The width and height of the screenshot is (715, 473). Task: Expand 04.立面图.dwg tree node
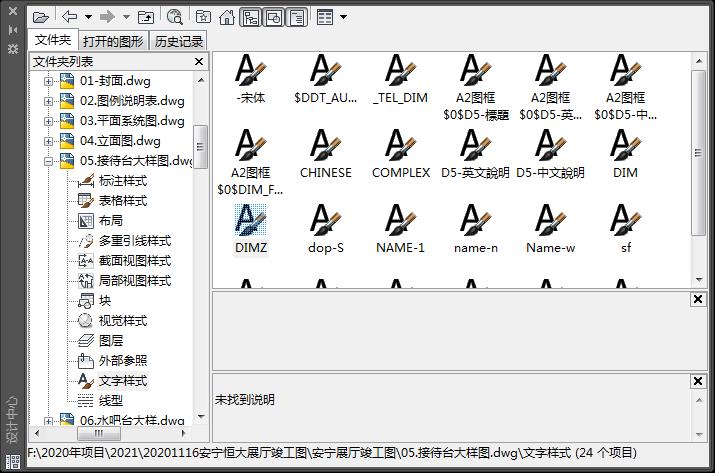[48, 141]
